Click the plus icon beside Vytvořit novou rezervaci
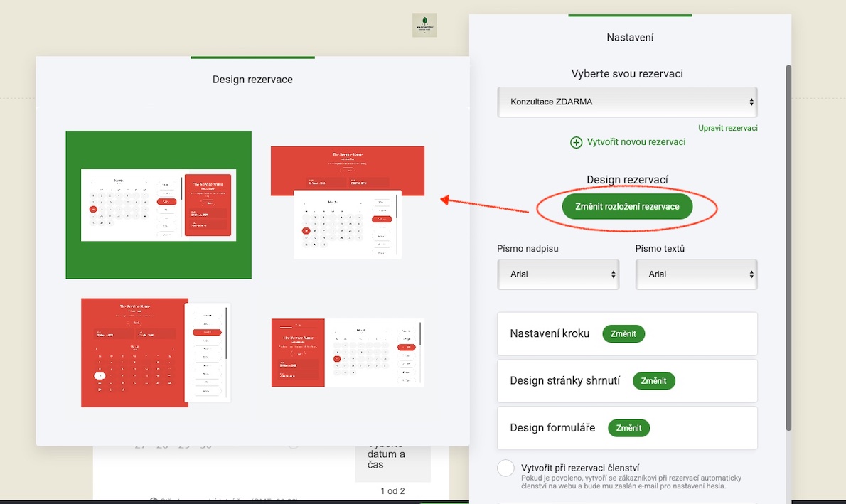The image size is (846, 504). pos(577,142)
